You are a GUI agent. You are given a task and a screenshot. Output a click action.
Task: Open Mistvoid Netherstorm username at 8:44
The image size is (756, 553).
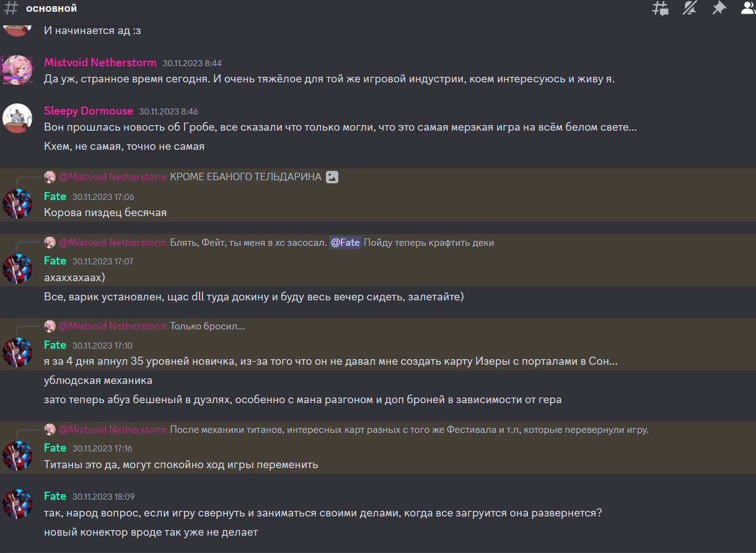coord(100,63)
